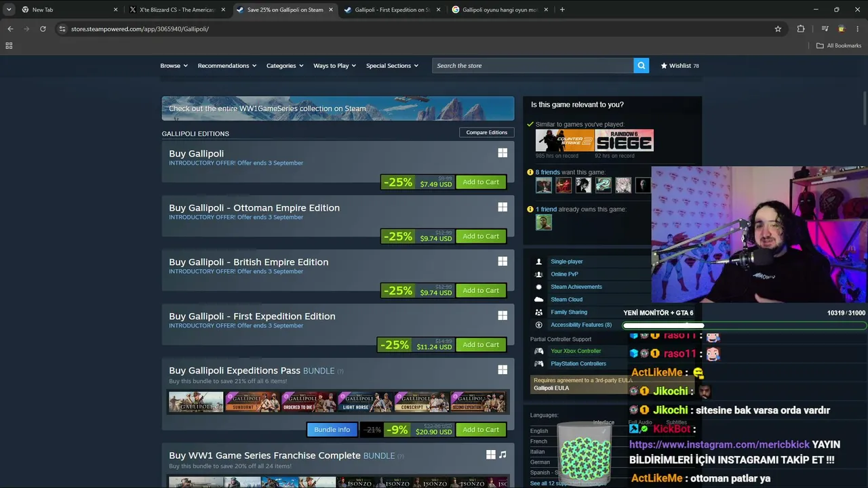The height and width of the screenshot is (488, 868).
Task: Open the browser Extensions puzzle icon
Action: (801, 29)
